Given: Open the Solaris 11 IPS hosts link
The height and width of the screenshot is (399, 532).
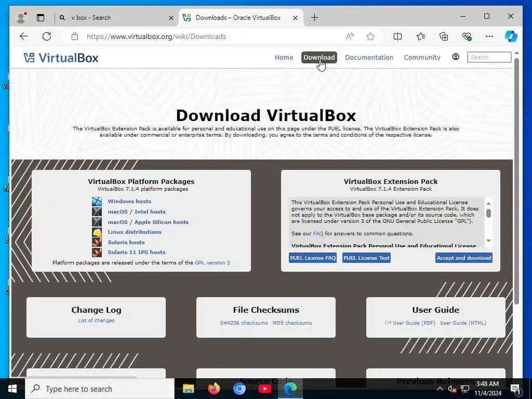Looking at the screenshot, I should click(137, 252).
